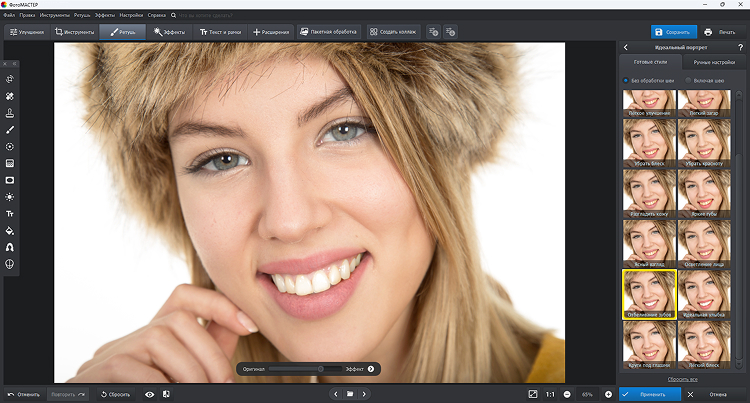
Task: Select the 'Включая шею' radio button
Action: coord(688,80)
